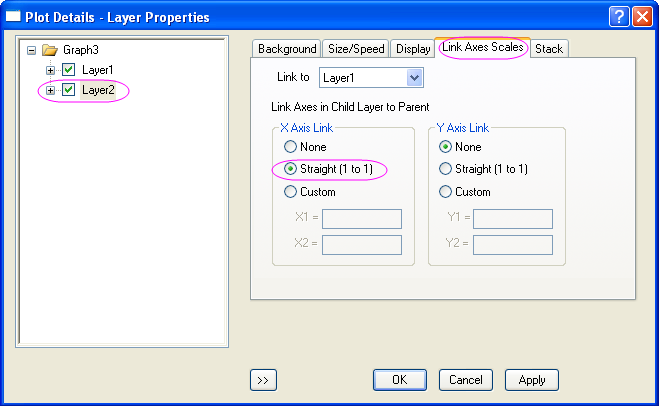Open the Link to dropdown
Viewport: 659px width, 406px height.
[415, 77]
